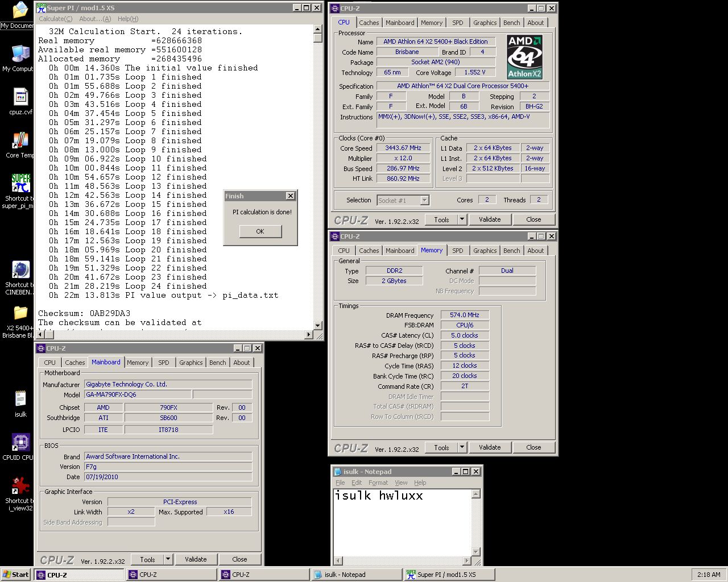The image size is (728, 582).
Task: Expand the Socket #1 selection dropdown
Action: click(x=424, y=200)
